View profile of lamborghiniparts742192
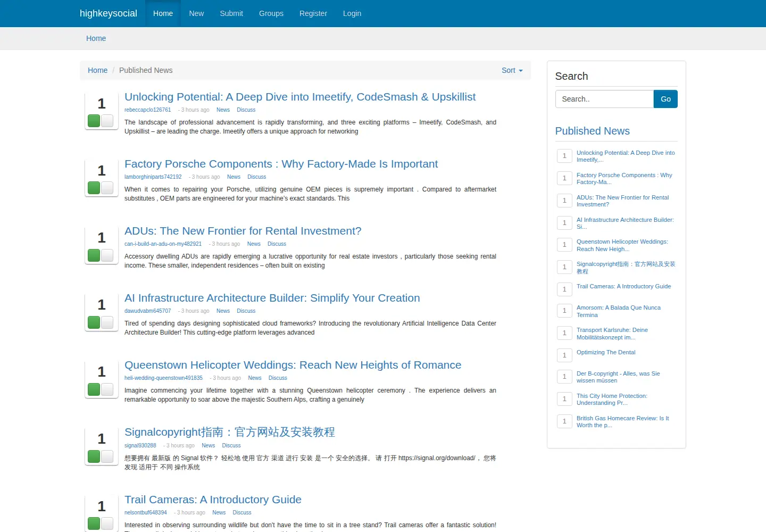This screenshot has width=766, height=532. tap(153, 177)
